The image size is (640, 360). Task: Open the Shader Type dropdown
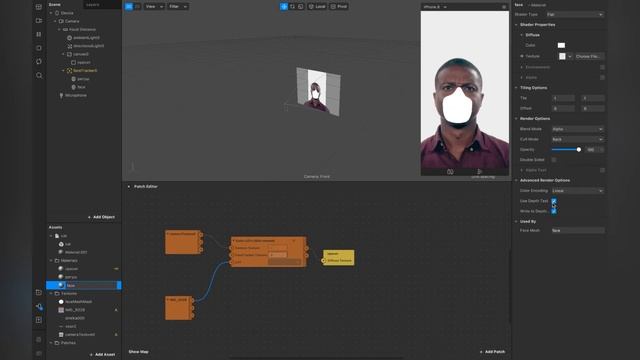tap(575, 15)
